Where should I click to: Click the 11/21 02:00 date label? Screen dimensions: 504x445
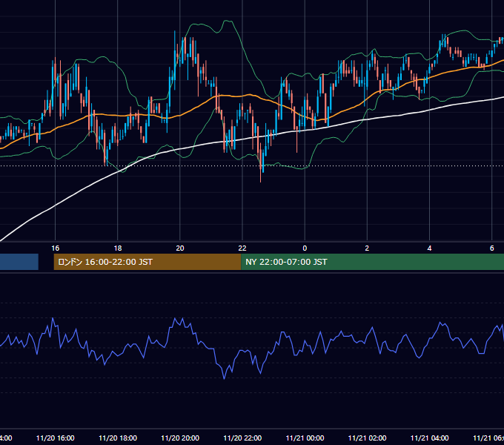[x=367, y=438]
